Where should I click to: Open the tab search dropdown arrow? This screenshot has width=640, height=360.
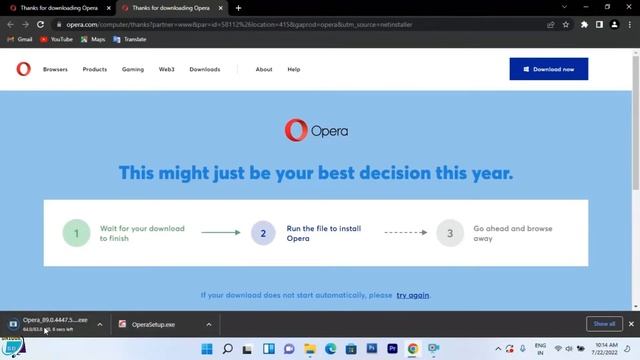[564, 7]
